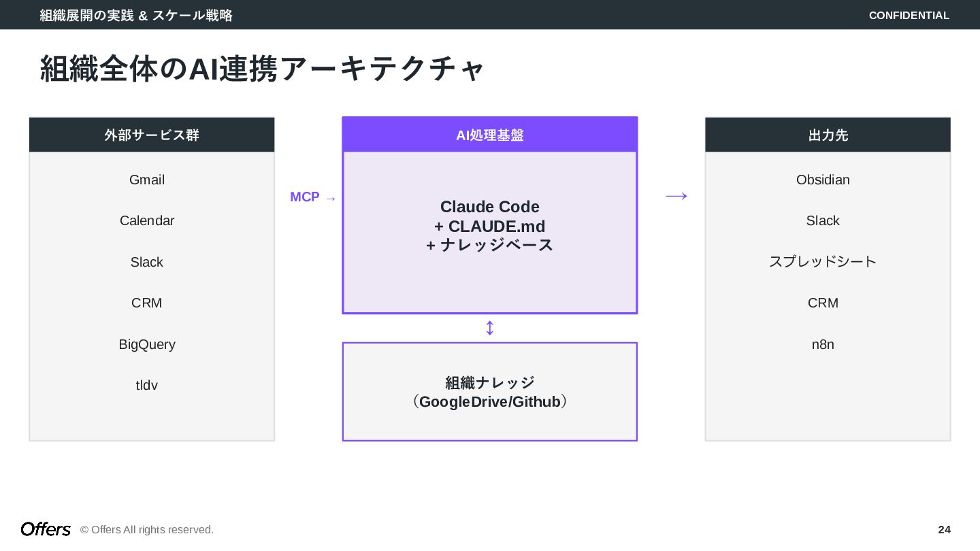
Task: Click the 外部サービス群 column header
Action: (152, 135)
